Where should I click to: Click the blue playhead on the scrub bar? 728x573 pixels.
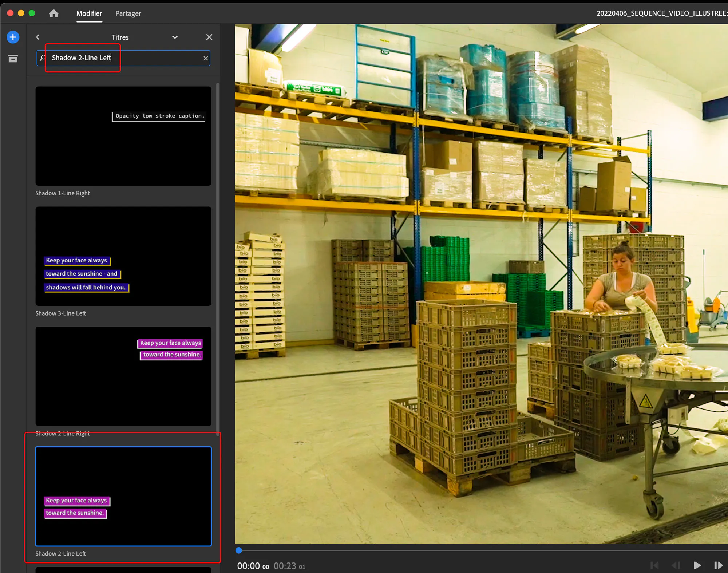[x=239, y=550]
